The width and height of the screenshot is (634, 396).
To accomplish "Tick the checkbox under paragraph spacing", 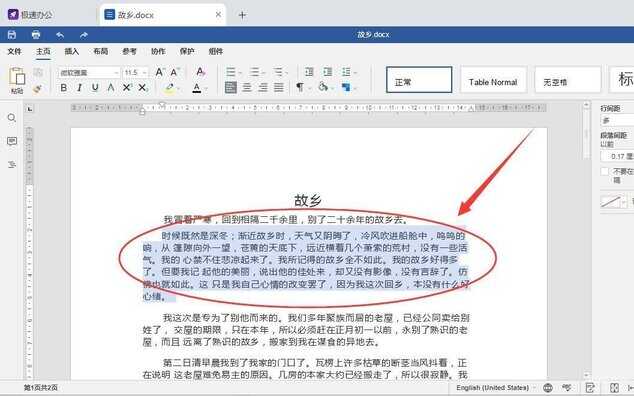I will [x=604, y=172].
